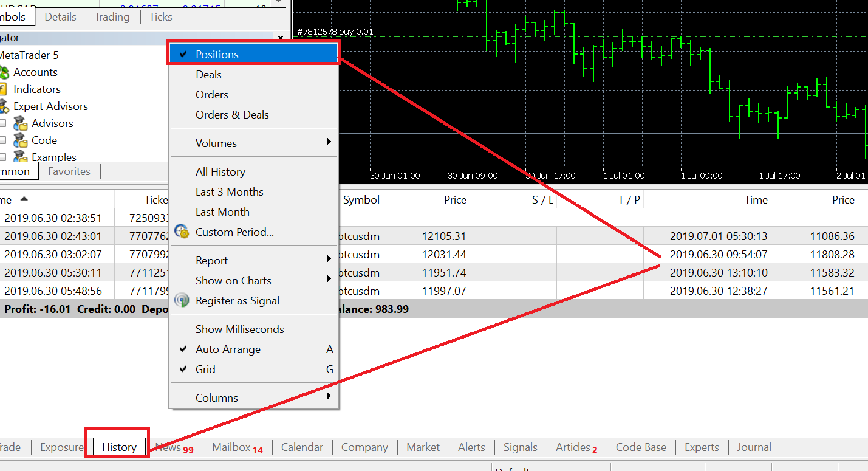Open the History tab
868x471 pixels.
point(119,447)
